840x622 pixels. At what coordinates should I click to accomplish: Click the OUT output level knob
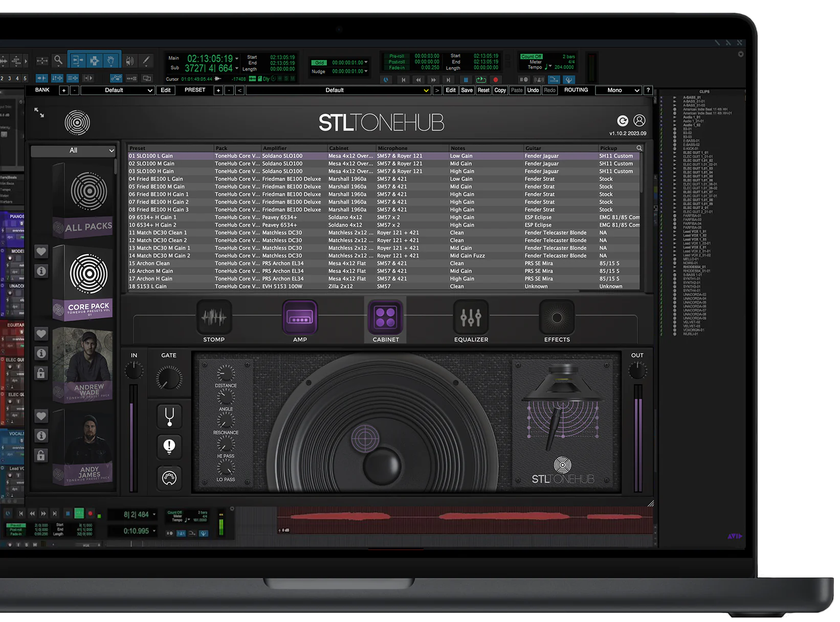point(637,369)
